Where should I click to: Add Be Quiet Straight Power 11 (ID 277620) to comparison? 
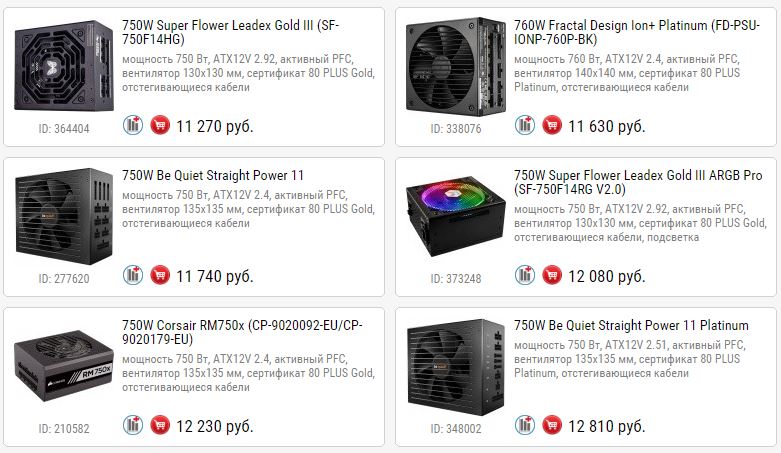click(x=133, y=275)
